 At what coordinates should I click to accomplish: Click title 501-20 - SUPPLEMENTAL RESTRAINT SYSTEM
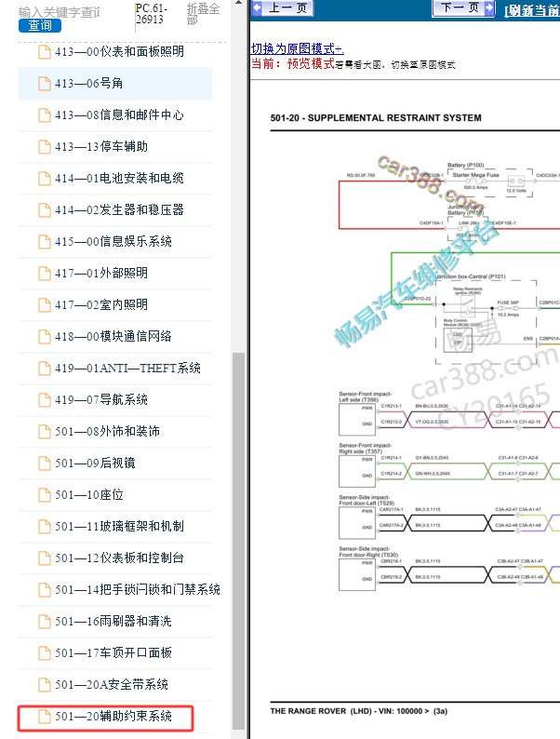coord(376,118)
